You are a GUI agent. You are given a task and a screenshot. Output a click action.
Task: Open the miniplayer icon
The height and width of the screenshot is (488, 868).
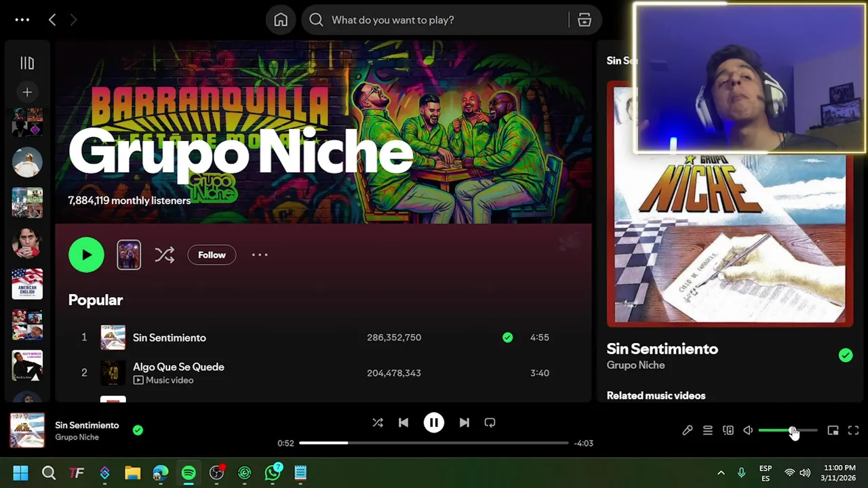[x=833, y=430]
